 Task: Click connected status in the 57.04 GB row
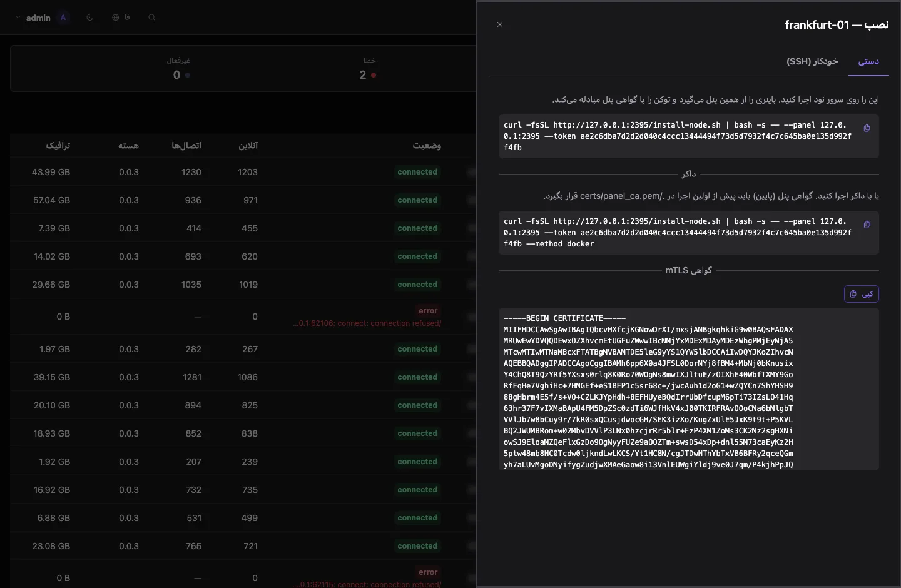pyautogui.click(x=417, y=200)
